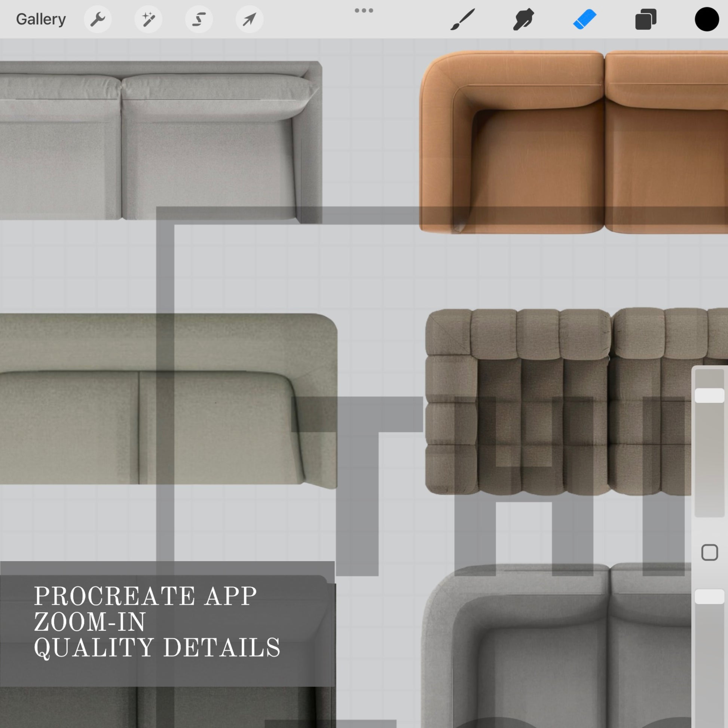
Task: Tap the light gray sofa at top left
Action: pyautogui.click(x=161, y=141)
